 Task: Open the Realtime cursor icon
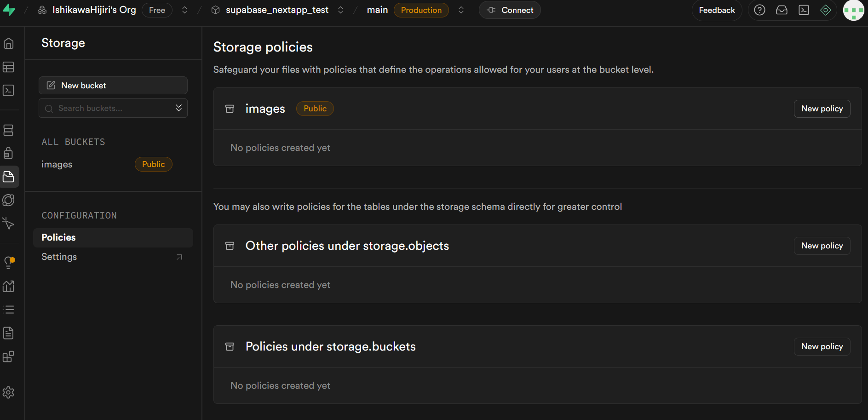pyautogui.click(x=8, y=224)
